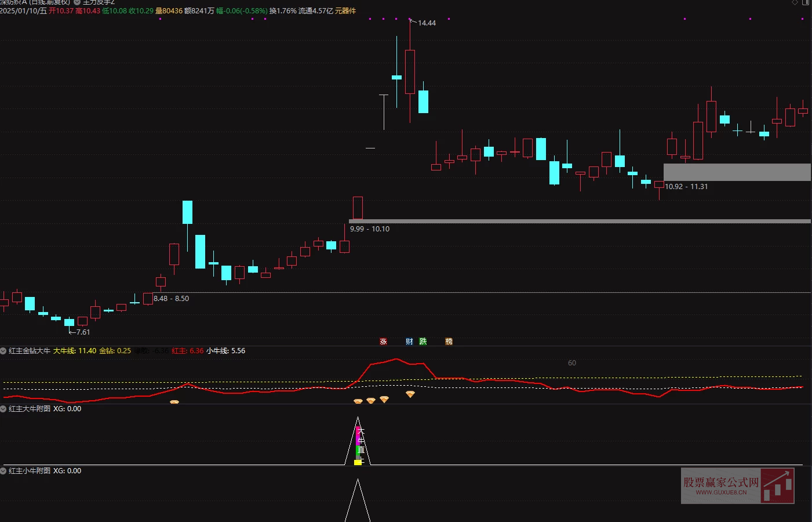The width and height of the screenshot is (812, 522).
Task: Click the leftmost gold diamond signal in the indicator pane
Action: [174, 401]
